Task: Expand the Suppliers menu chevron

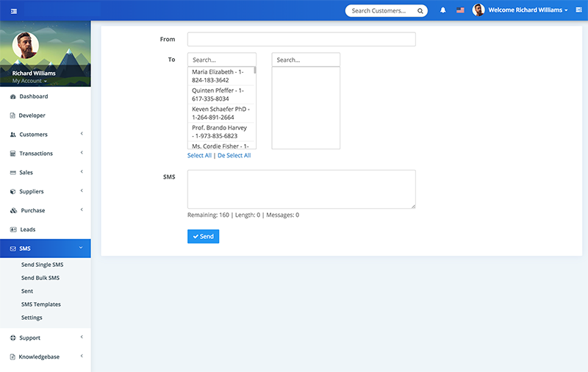Action: pos(82,190)
